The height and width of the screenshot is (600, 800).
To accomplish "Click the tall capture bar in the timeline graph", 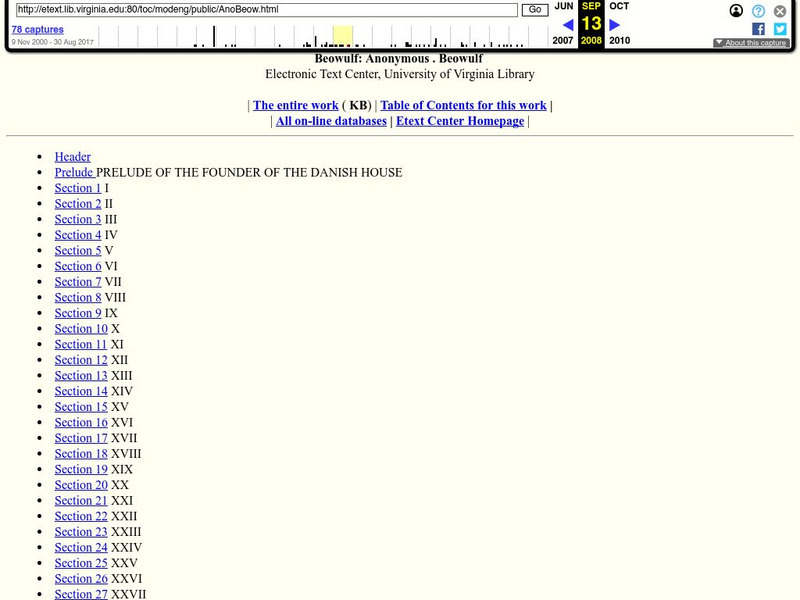I will click(214, 36).
